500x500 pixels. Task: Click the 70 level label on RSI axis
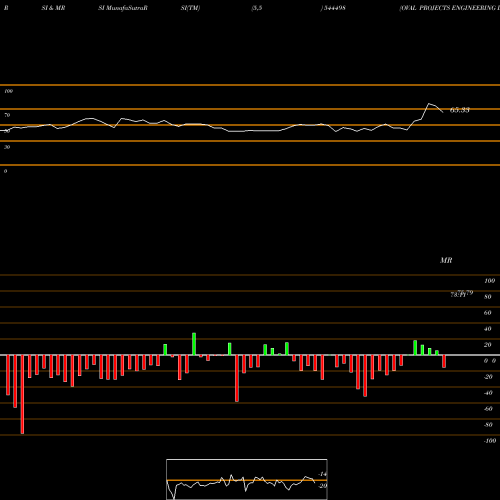[x=7, y=115]
